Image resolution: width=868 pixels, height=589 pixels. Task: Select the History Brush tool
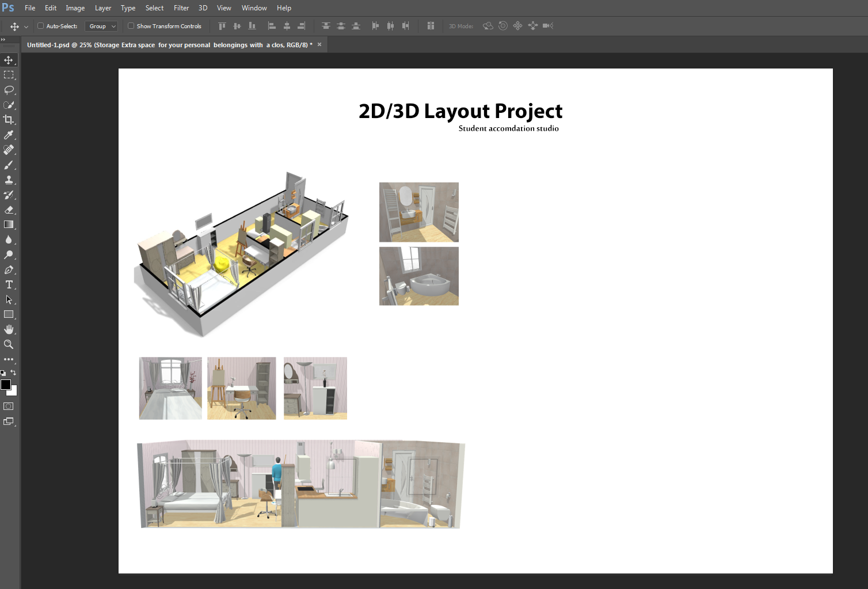9,195
